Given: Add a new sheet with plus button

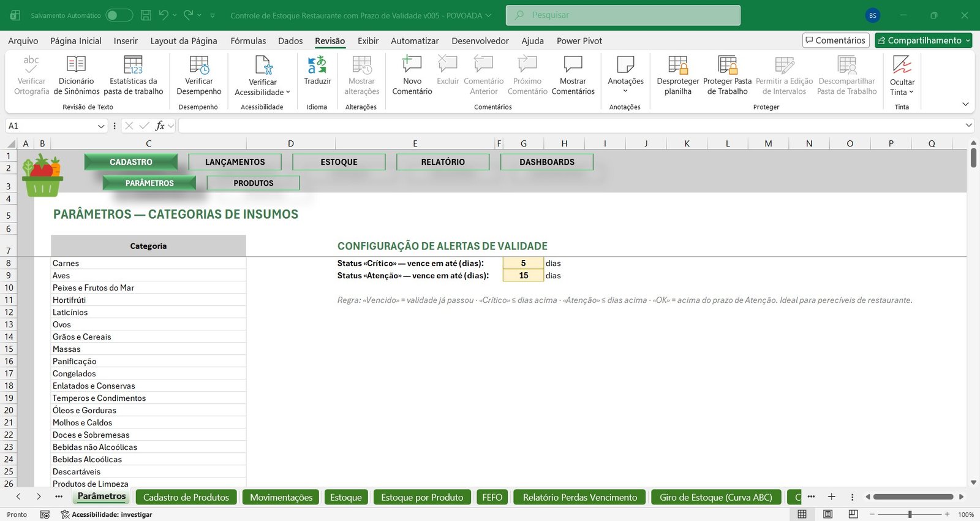Looking at the screenshot, I should (x=831, y=496).
